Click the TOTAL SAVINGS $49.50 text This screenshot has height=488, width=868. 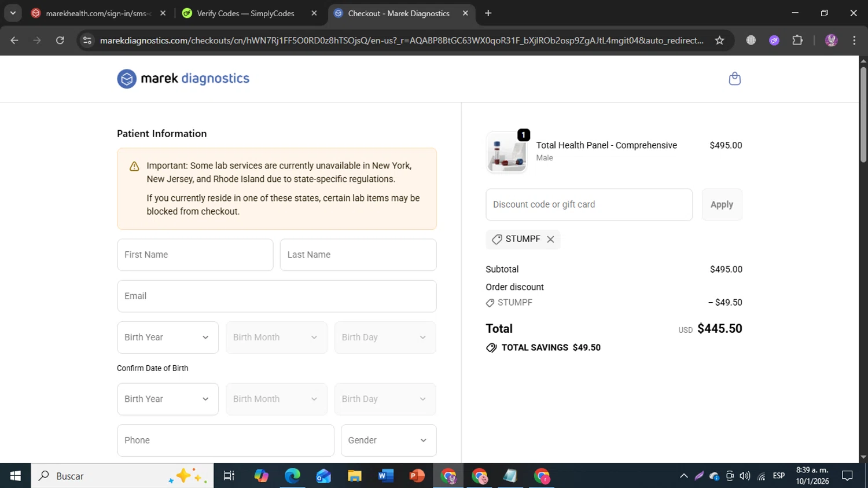tap(551, 347)
